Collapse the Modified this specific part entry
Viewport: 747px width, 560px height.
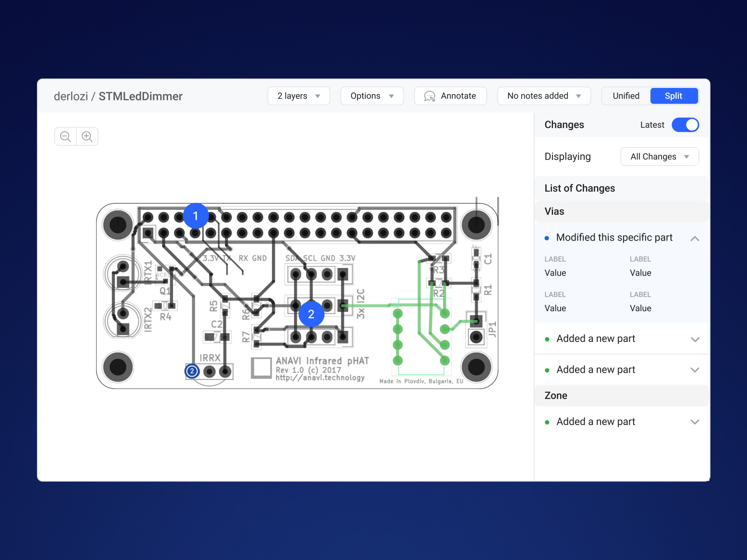pos(695,238)
